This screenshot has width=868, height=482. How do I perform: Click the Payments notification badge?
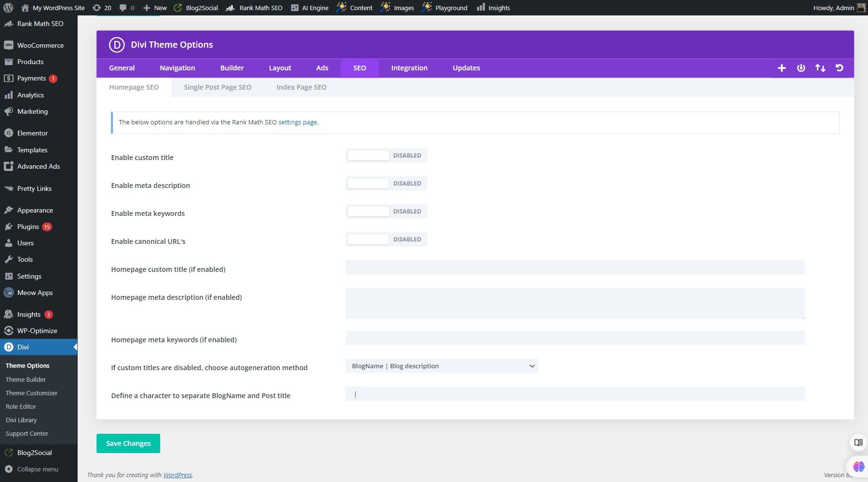[x=53, y=78]
